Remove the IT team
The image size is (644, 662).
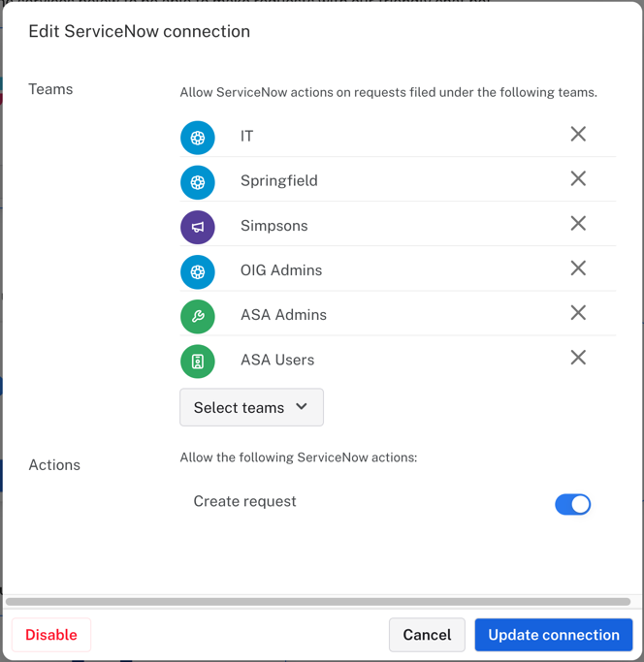click(578, 135)
